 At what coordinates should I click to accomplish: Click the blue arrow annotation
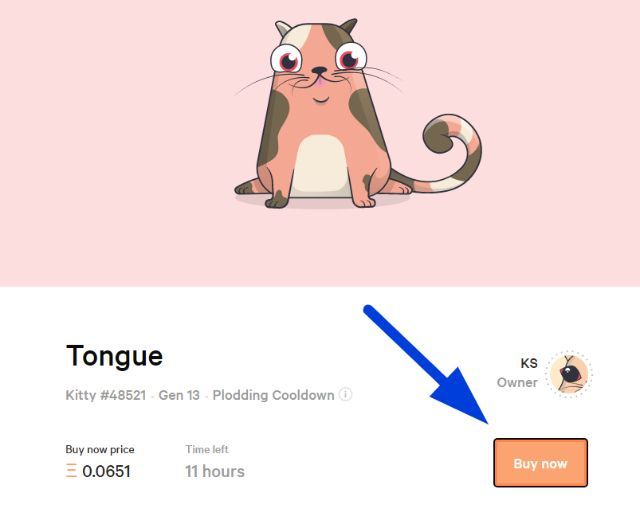429,366
